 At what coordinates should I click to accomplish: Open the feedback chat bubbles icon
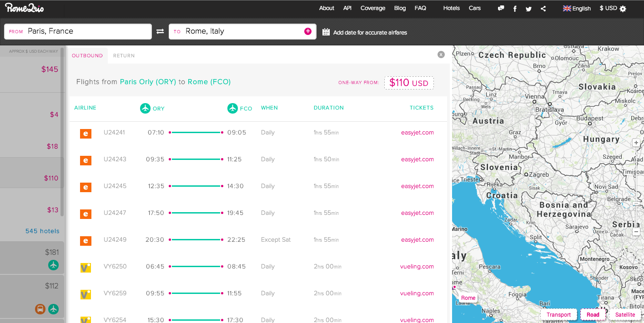click(x=501, y=8)
